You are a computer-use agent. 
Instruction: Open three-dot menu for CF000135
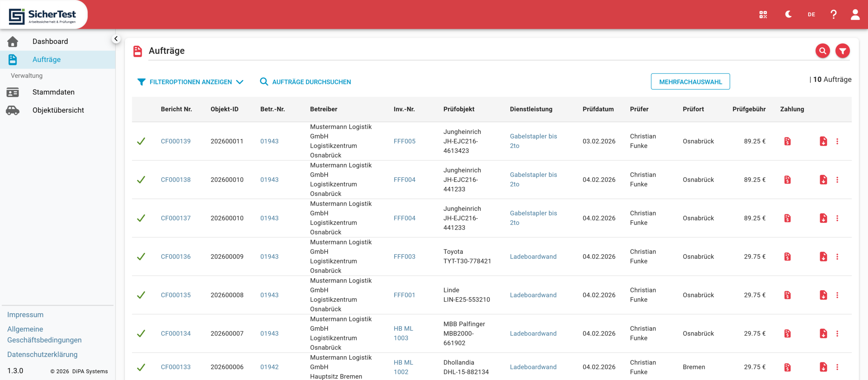[837, 295]
